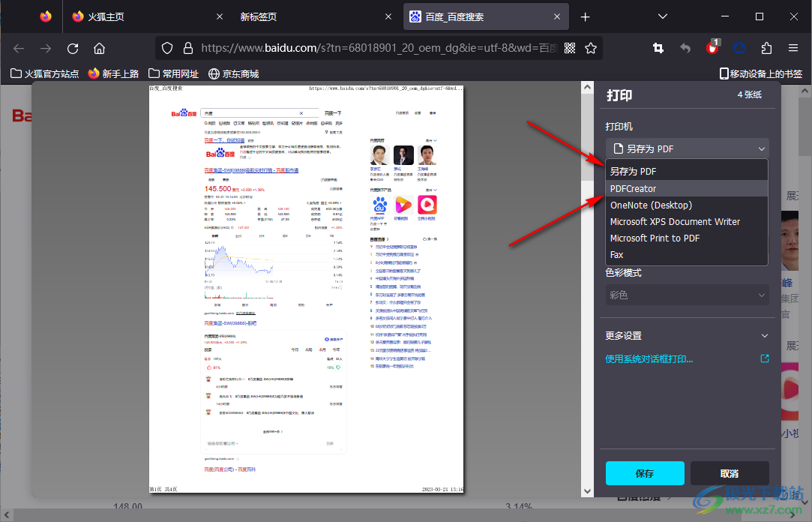
Task: Click the 使用系统对话框打印 link
Action: click(649, 358)
